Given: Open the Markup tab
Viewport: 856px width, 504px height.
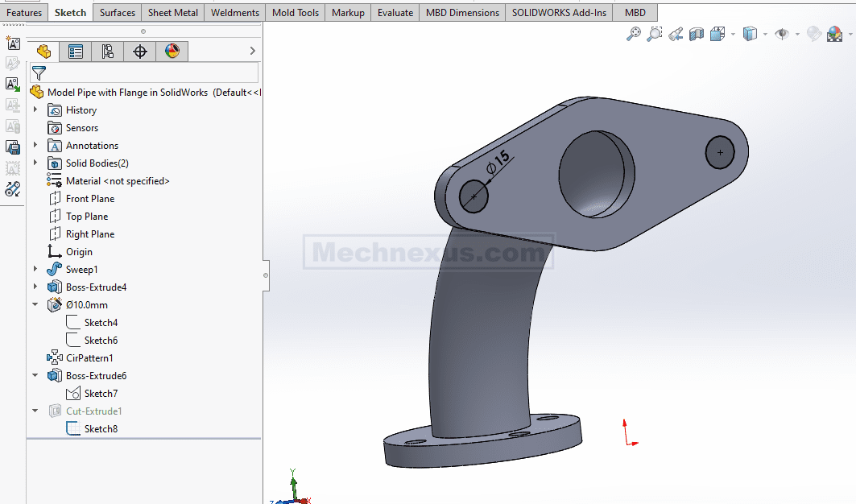Looking at the screenshot, I should tap(349, 13).
